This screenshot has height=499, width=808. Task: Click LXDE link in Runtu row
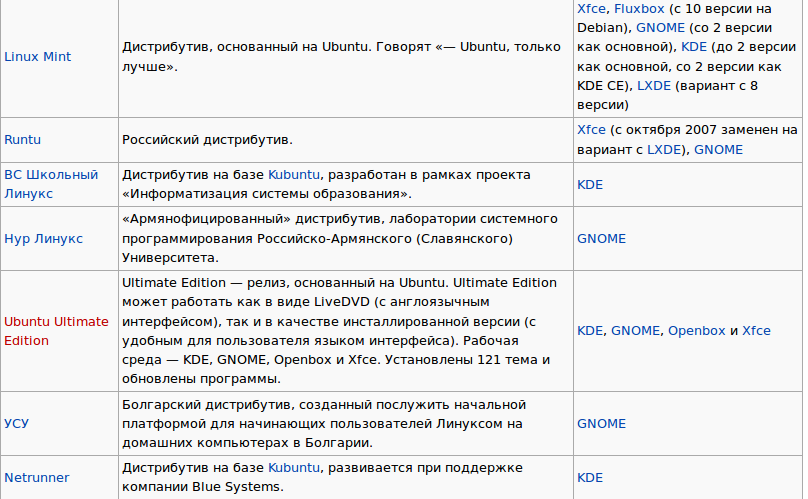[664, 150]
